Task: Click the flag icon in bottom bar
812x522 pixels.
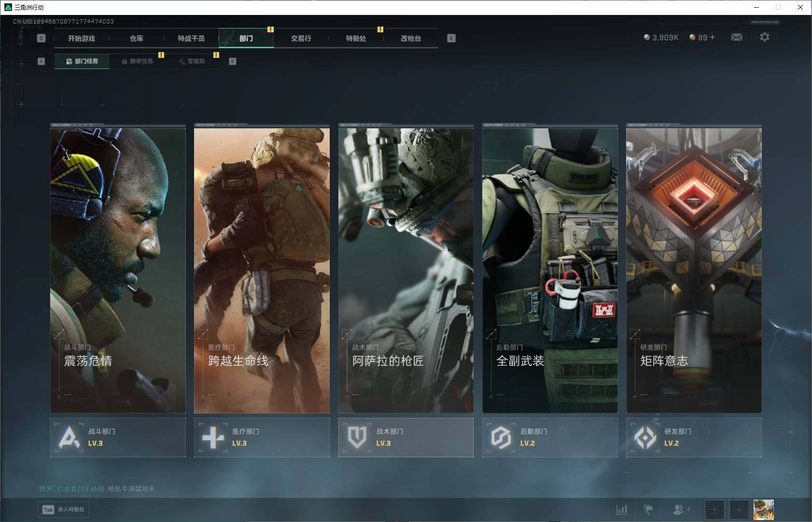Action: tap(648, 509)
